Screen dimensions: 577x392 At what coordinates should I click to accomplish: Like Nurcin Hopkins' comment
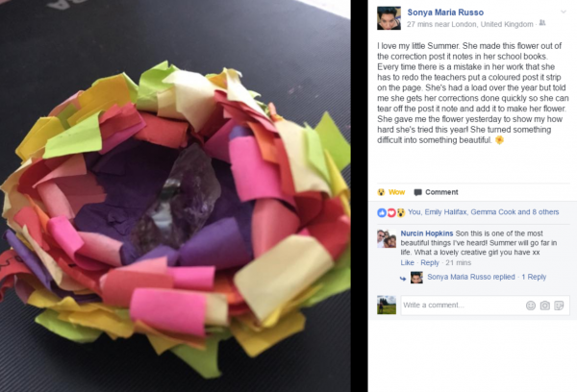pyautogui.click(x=407, y=262)
